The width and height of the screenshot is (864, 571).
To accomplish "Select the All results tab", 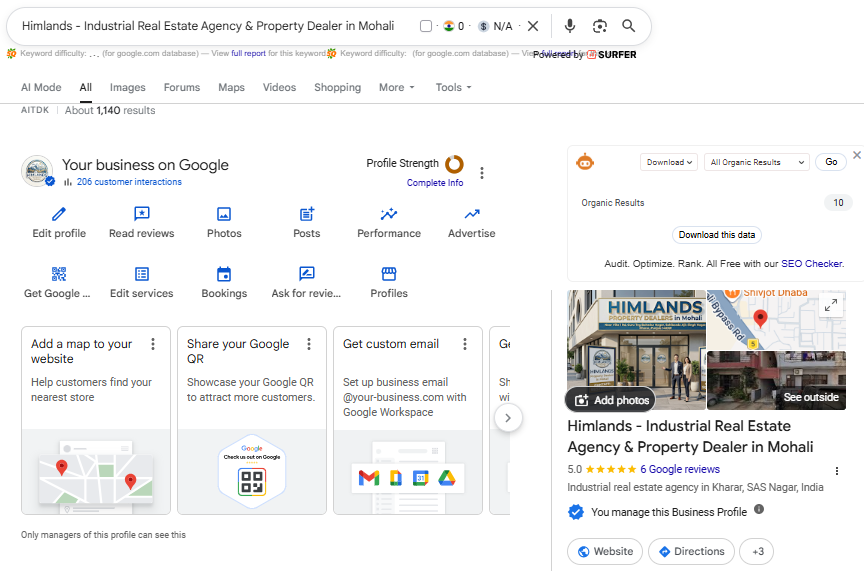I will tap(85, 87).
